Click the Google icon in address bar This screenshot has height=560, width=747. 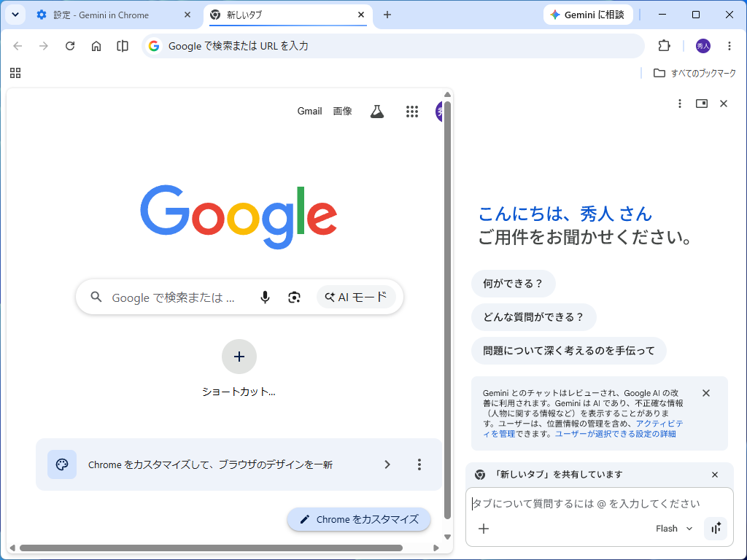(153, 46)
